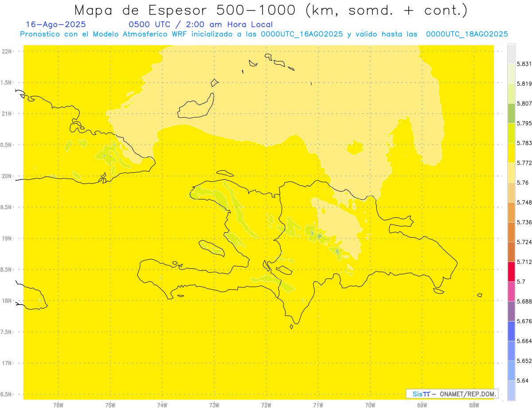Select the date label '16-Ago-2025'
This screenshot has width=532, height=411.
click(56, 25)
